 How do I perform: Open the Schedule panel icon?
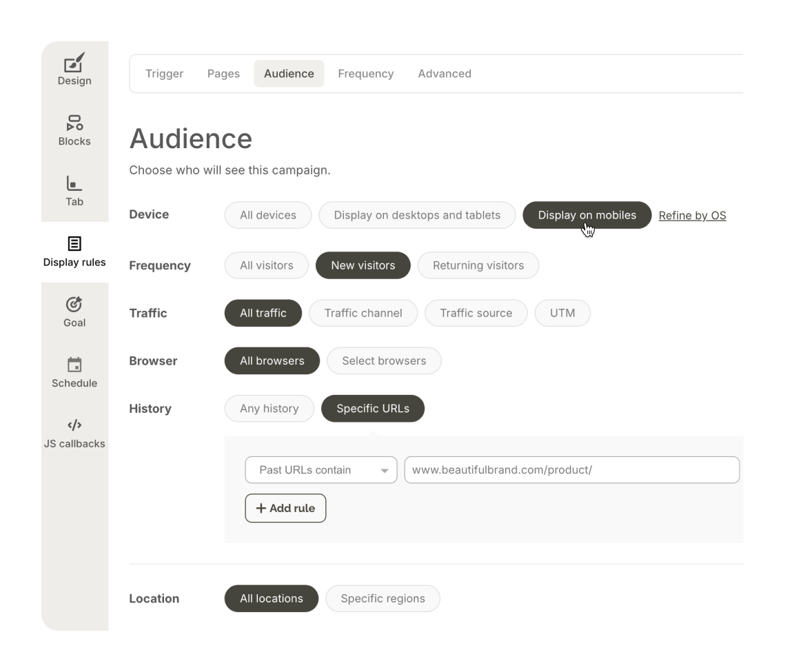(x=74, y=372)
